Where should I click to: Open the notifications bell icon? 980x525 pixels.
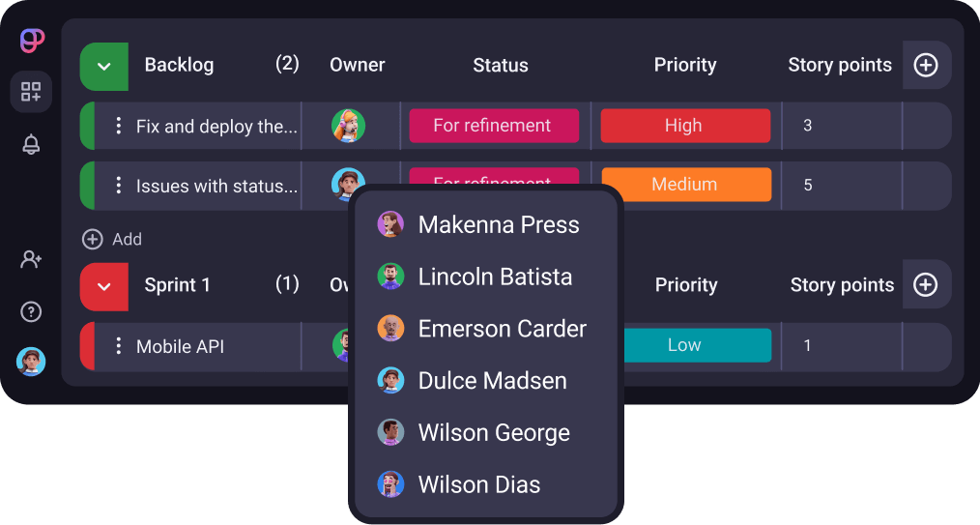coord(31,145)
